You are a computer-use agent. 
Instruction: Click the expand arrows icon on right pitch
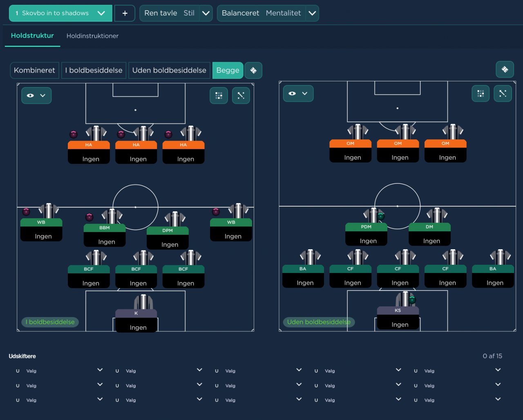point(503,94)
